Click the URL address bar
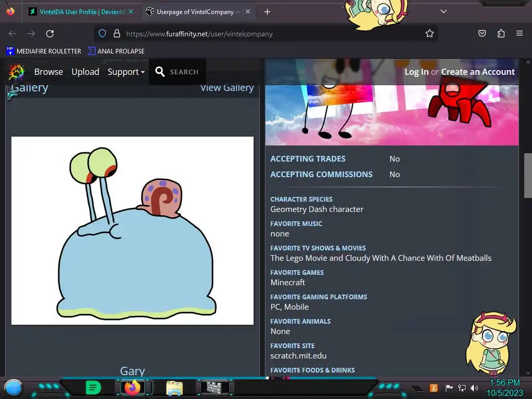Screen dimensions: 532x399 coord(265,34)
